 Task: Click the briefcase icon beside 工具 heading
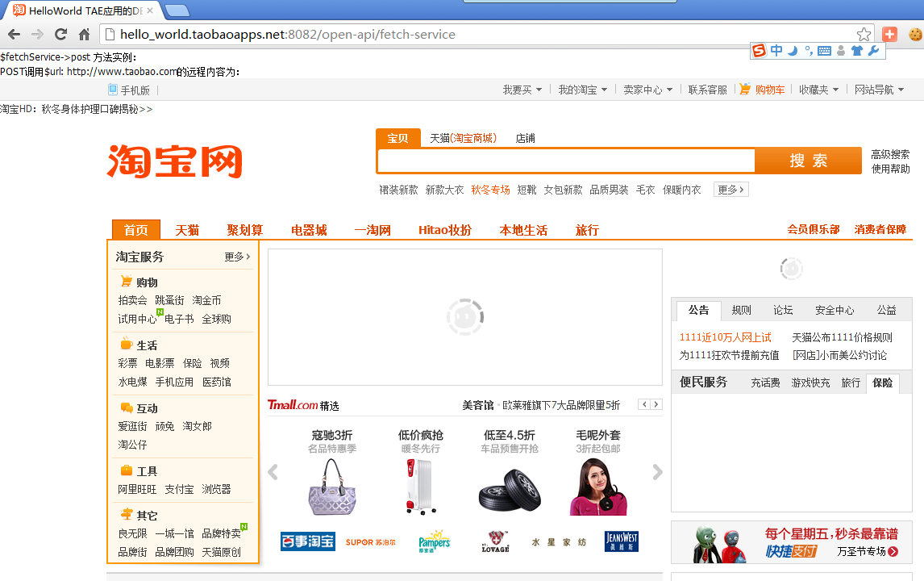(x=126, y=470)
